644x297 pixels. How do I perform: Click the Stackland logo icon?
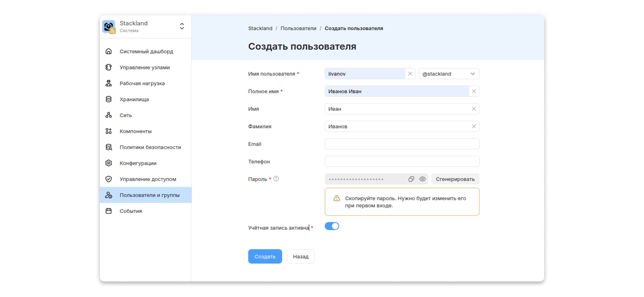coord(109,27)
